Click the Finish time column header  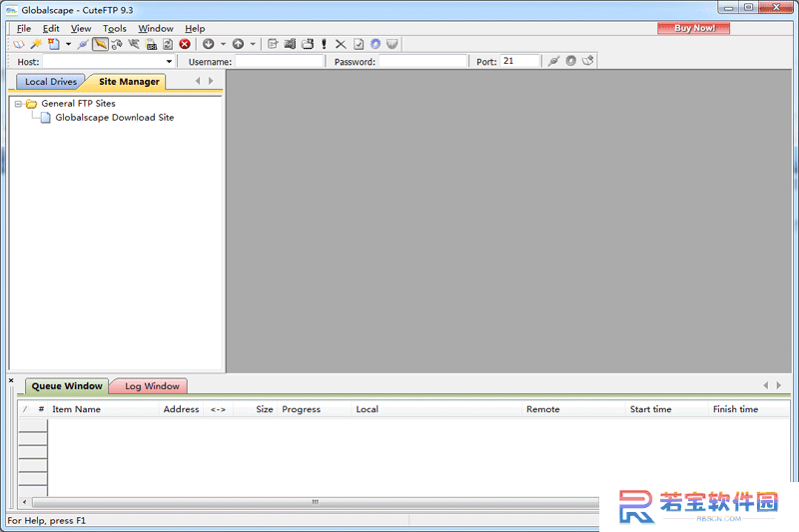click(748, 409)
